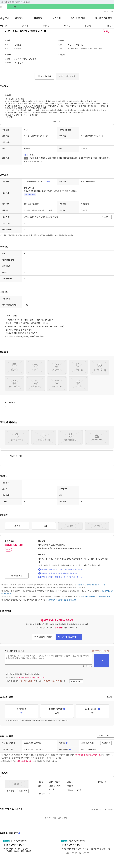Viewport: 114px width, 868px height.
Task: Open the 고용24 home logo
Action: point(4,18)
